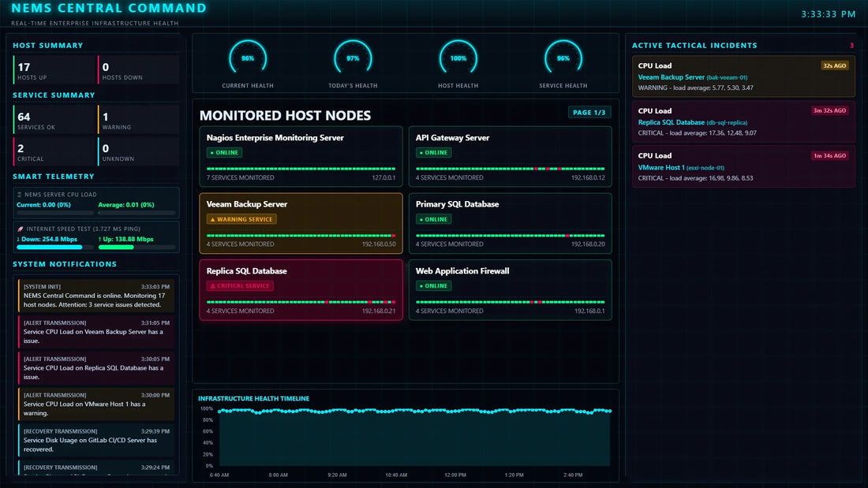Click the Up: 138.88 Mbps value
The height and width of the screenshot is (488, 868).
(x=125, y=239)
